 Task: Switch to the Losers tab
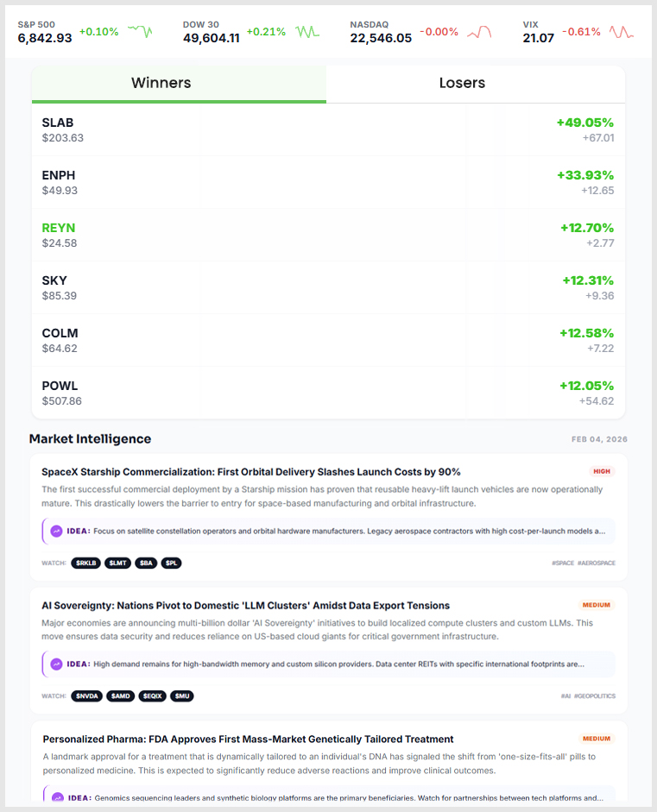[x=475, y=84]
